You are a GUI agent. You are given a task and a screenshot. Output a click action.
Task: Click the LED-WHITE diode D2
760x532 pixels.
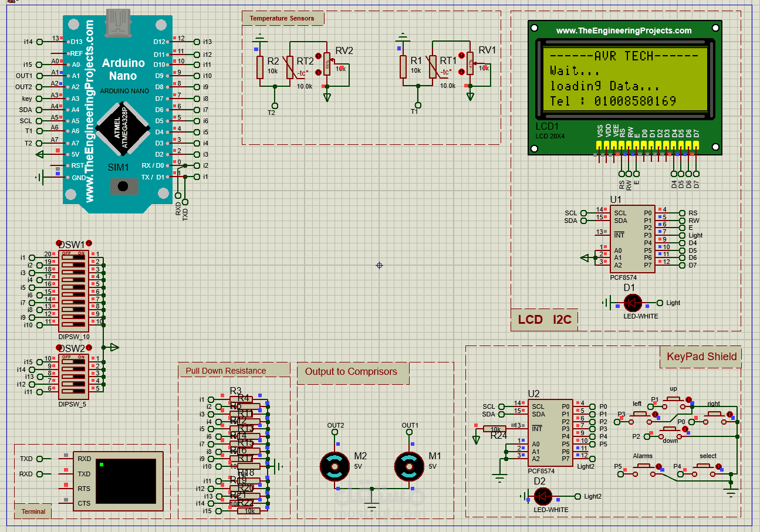pos(543,496)
